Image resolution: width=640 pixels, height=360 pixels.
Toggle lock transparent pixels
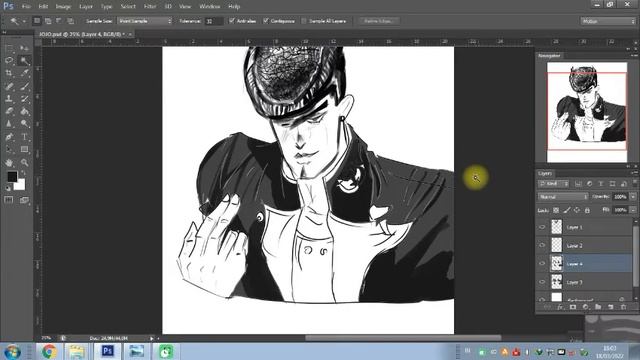(556, 210)
